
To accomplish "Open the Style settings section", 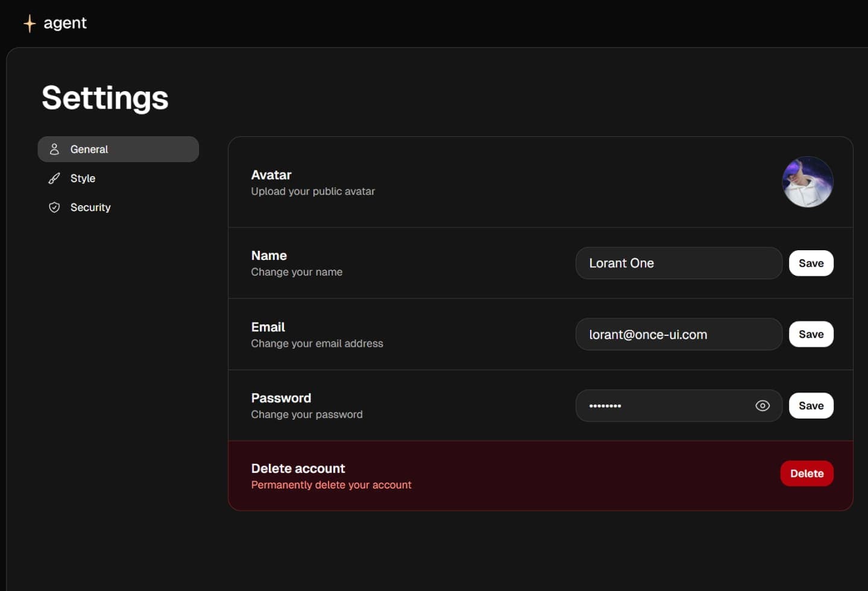I will click(x=83, y=178).
